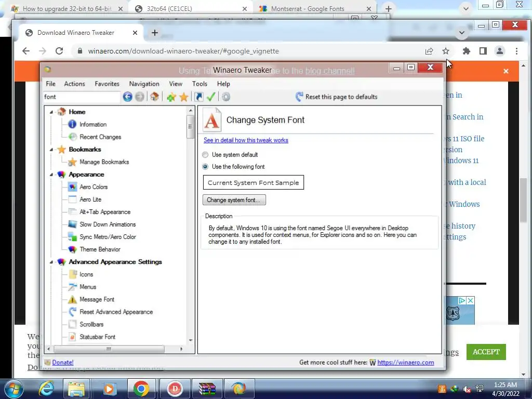Select Recent Changes in the tree

[100, 137]
